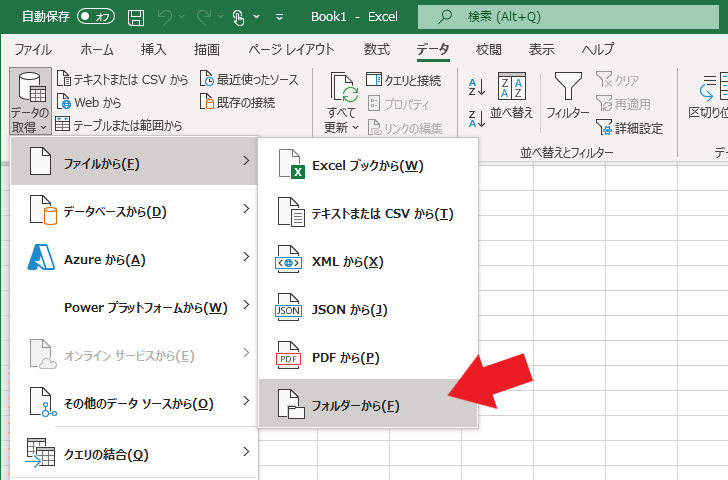Click 既存の接続 in the ribbon

(237, 102)
